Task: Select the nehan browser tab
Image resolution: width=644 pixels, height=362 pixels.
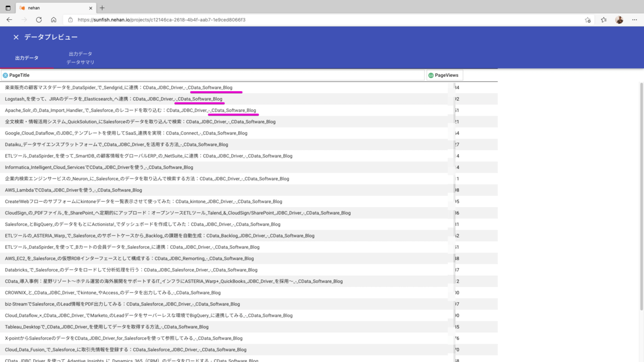Action: [55, 8]
